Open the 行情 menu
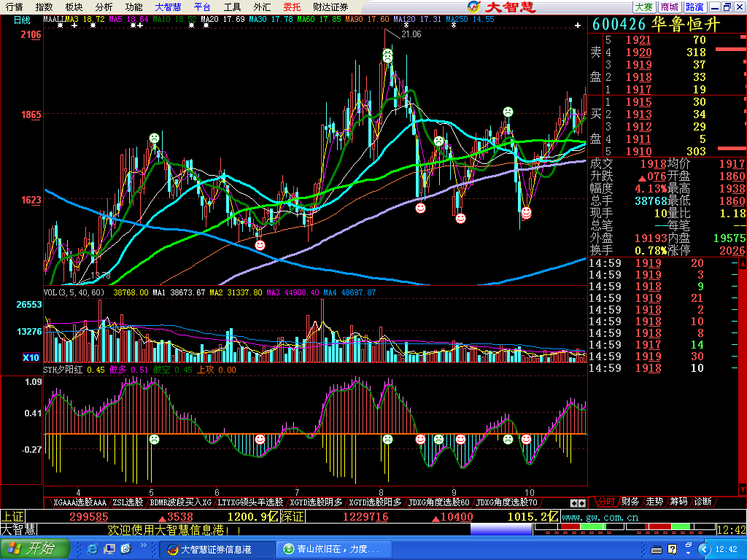 14,7
